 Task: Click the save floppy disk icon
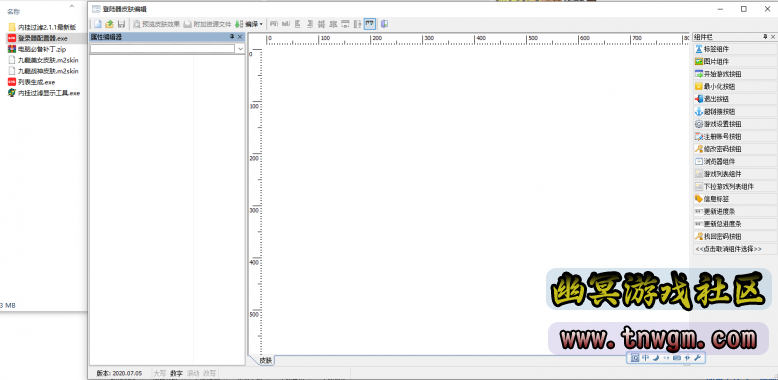tap(121, 24)
